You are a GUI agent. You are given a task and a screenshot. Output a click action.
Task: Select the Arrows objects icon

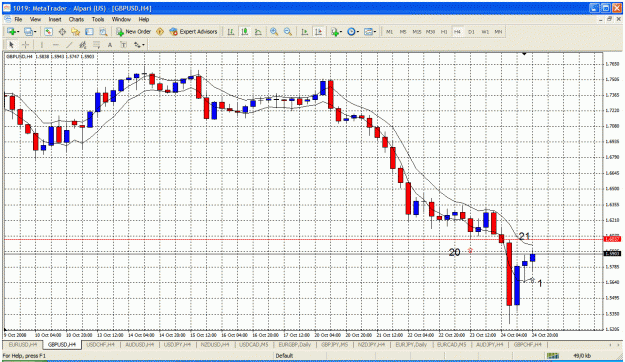137,45
